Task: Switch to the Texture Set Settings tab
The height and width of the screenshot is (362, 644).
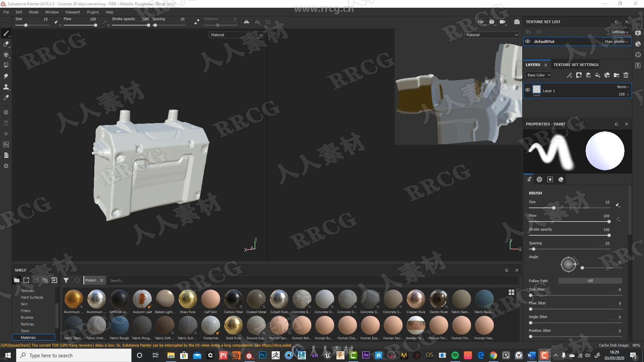Action: coord(576,65)
